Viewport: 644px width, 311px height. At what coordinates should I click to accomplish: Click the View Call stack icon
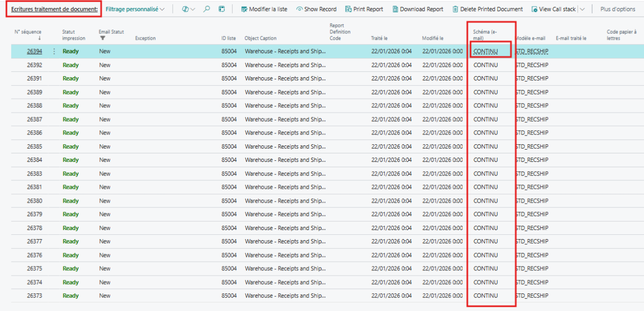[x=534, y=9]
